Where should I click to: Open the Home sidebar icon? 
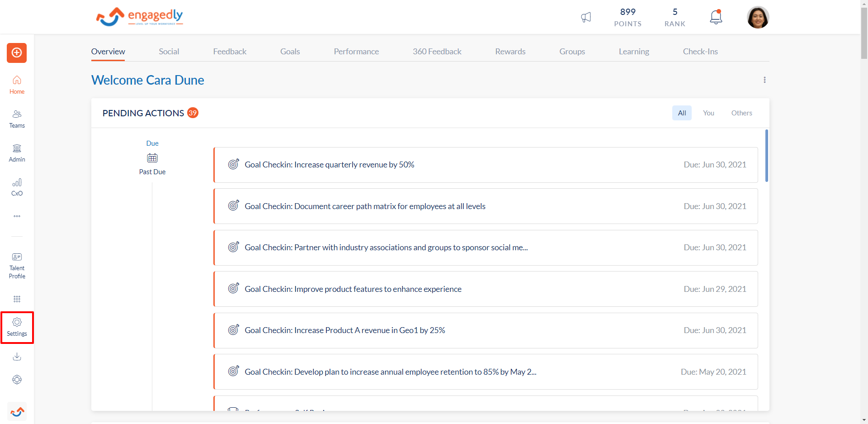[x=17, y=85]
